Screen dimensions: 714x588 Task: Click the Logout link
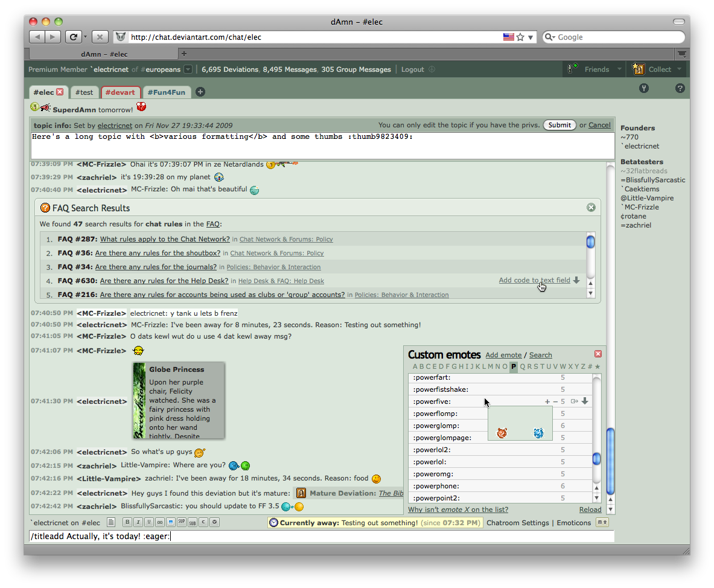point(413,69)
